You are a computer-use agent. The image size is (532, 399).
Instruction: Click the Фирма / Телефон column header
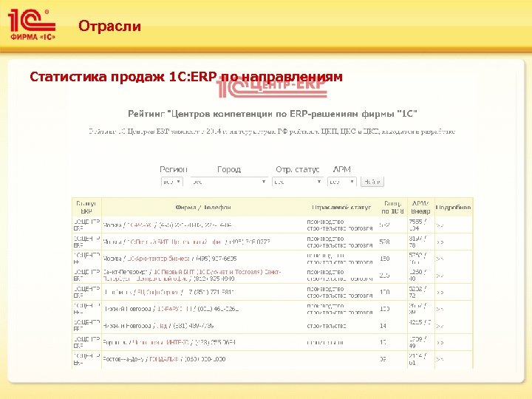[203, 207]
